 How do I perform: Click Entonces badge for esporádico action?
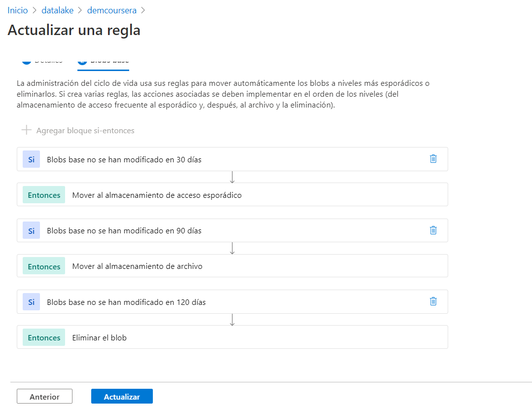(44, 195)
